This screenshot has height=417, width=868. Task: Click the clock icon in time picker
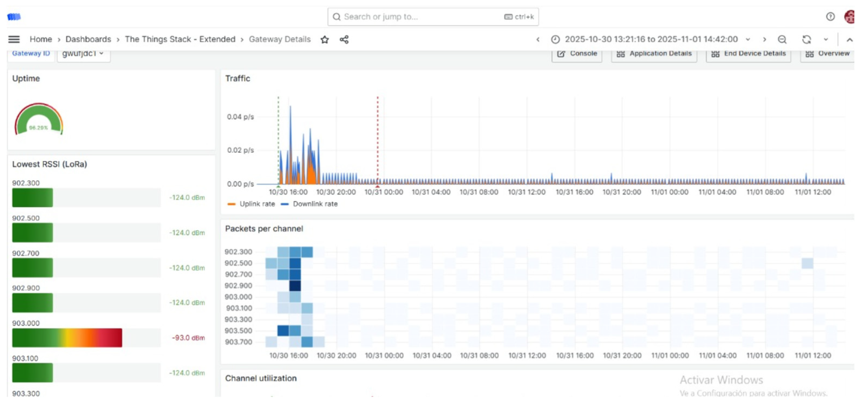555,40
